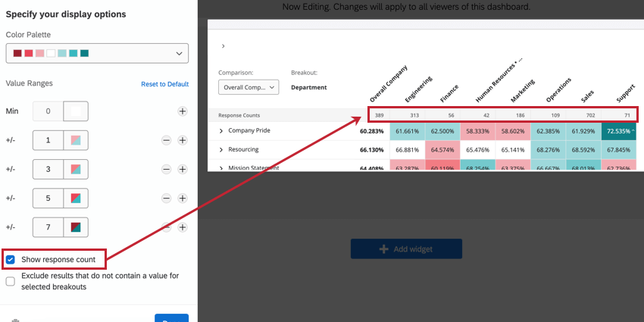Screen dimensions: 644x322
Task: Add a range after the +/- 3 row
Action: [183, 169]
